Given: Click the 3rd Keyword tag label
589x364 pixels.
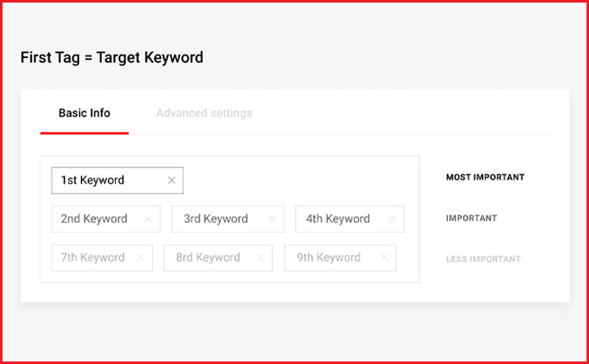Looking at the screenshot, I should click(216, 219).
